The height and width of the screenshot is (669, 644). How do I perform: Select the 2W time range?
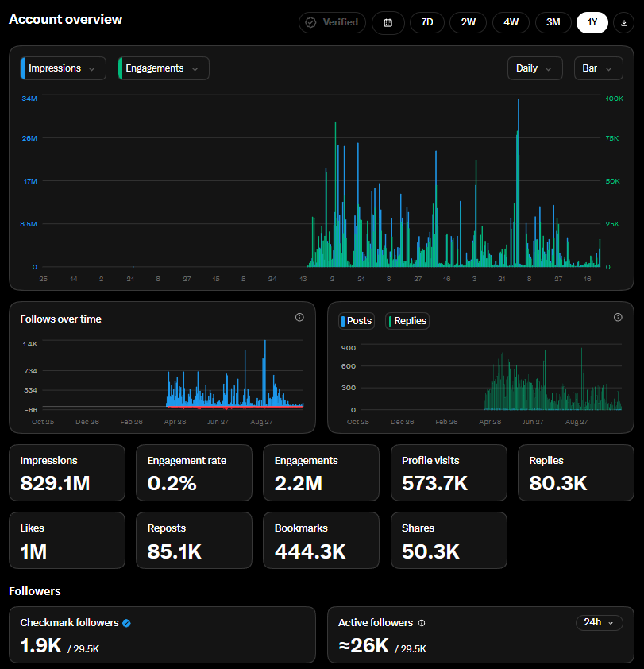pos(469,22)
